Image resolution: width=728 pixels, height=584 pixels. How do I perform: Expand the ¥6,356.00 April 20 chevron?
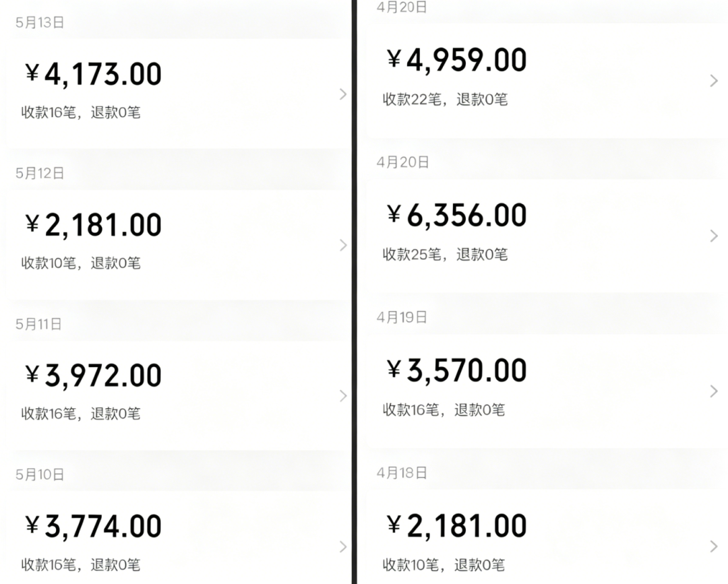pos(714,236)
